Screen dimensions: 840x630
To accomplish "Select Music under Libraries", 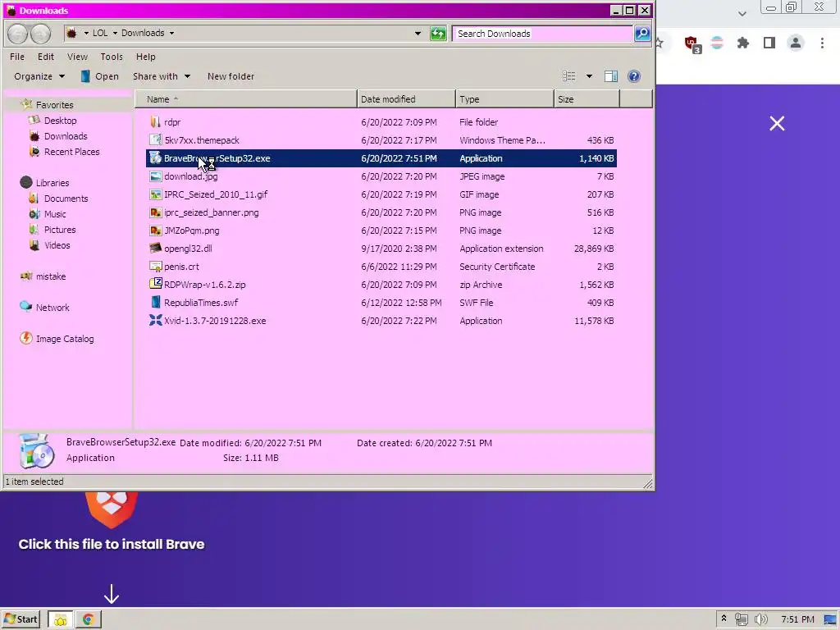I will point(55,214).
